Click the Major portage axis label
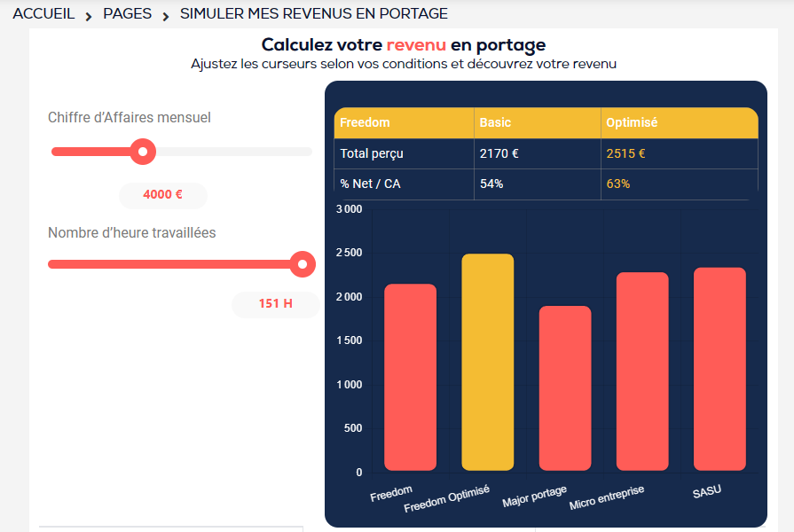Screen dimensions: 794x532 coord(534,496)
